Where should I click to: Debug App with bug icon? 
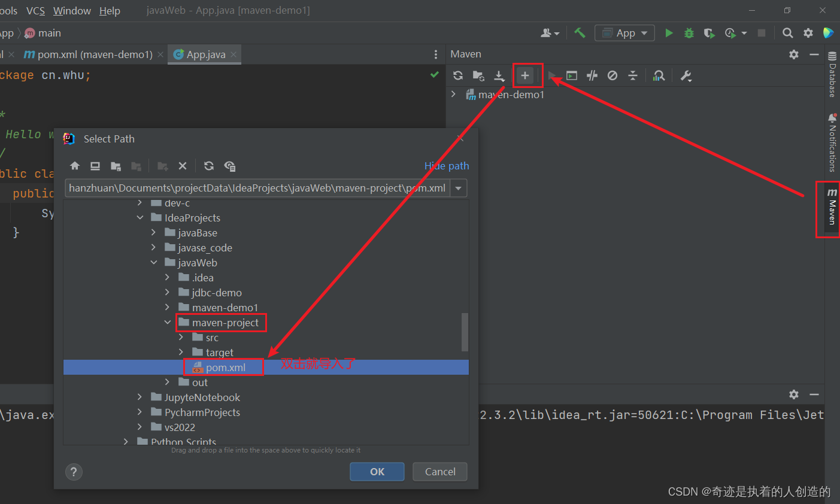coord(689,33)
